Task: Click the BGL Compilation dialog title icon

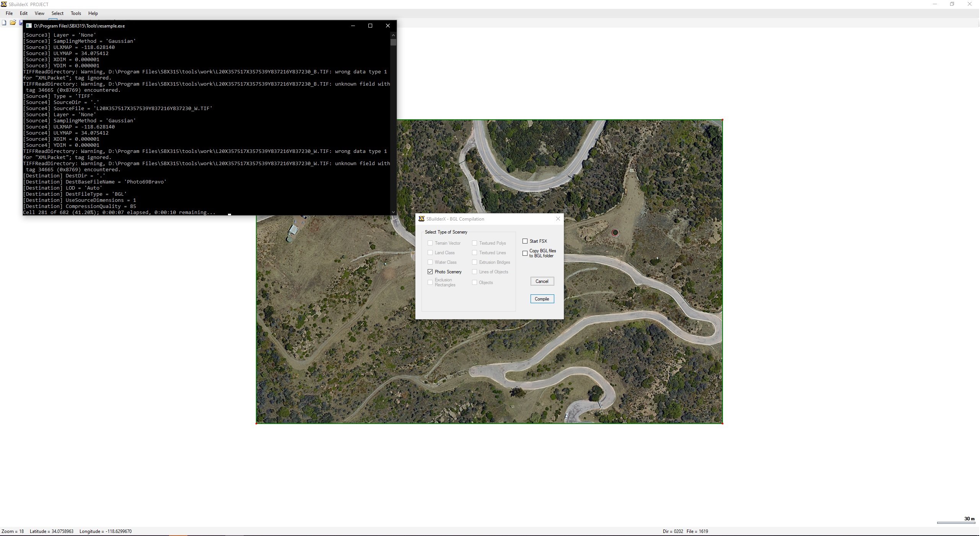Action: pyautogui.click(x=421, y=219)
